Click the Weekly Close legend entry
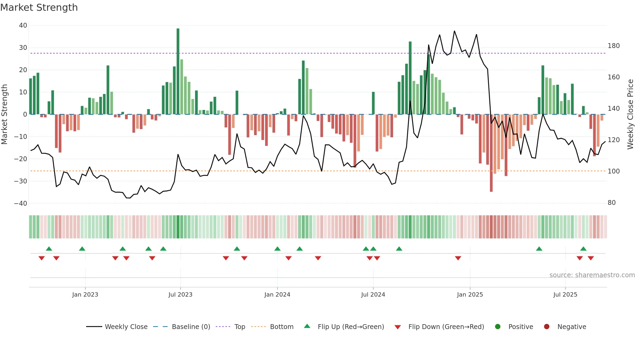644x362 pixels. click(117, 327)
